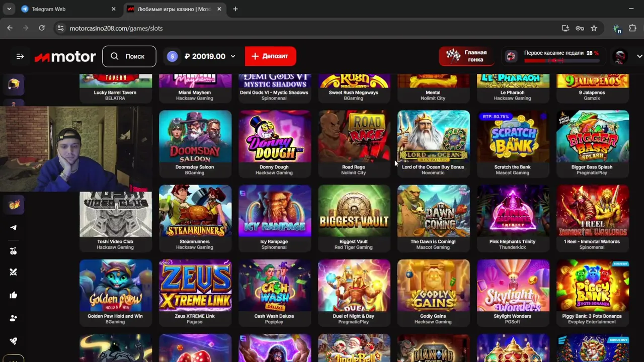Image resolution: width=644 pixels, height=362 pixels.
Task: Expand the ruble balance dropdown arrow
Action: [x=233, y=56]
